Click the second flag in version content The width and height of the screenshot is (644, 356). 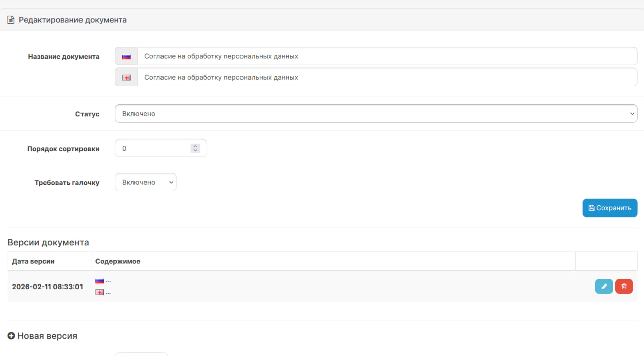coord(99,292)
